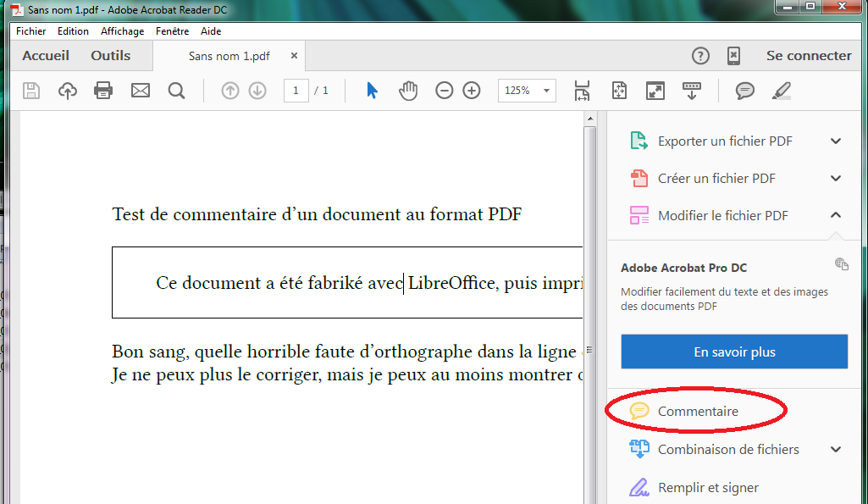This screenshot has height=504, width=868.
Task: Open Créer un fichier PDF label
Action: [716, 179]
